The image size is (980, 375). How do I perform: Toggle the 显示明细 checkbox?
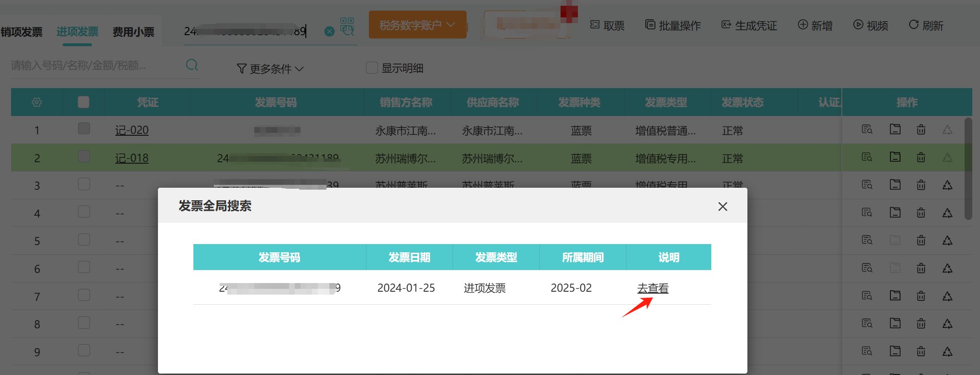point(372,68)
